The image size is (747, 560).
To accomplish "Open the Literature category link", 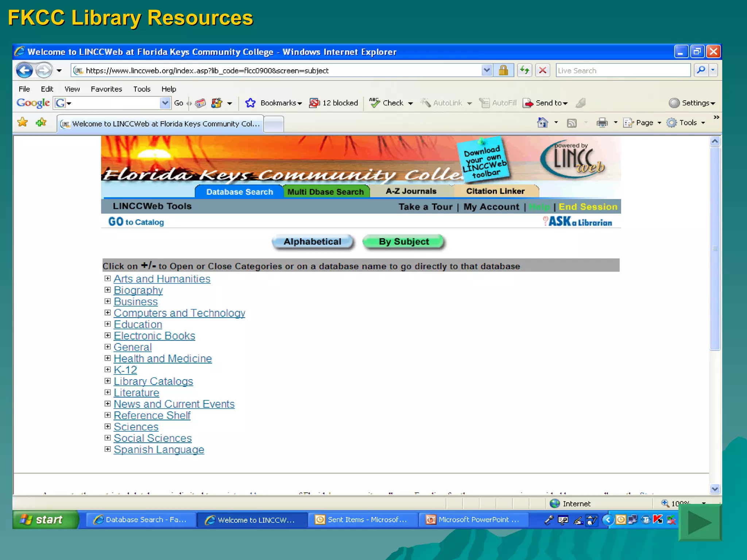I will [x=136, y=393].
